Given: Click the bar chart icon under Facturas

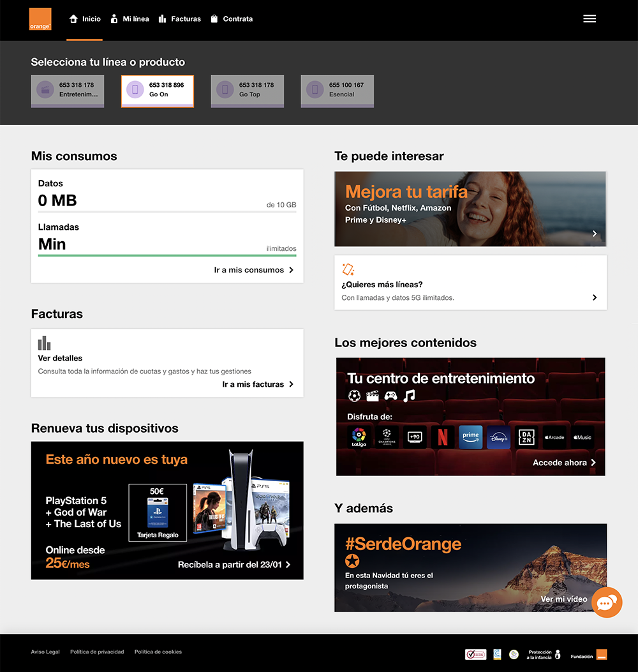Looking at the screenshot, I should pos(44,343).
